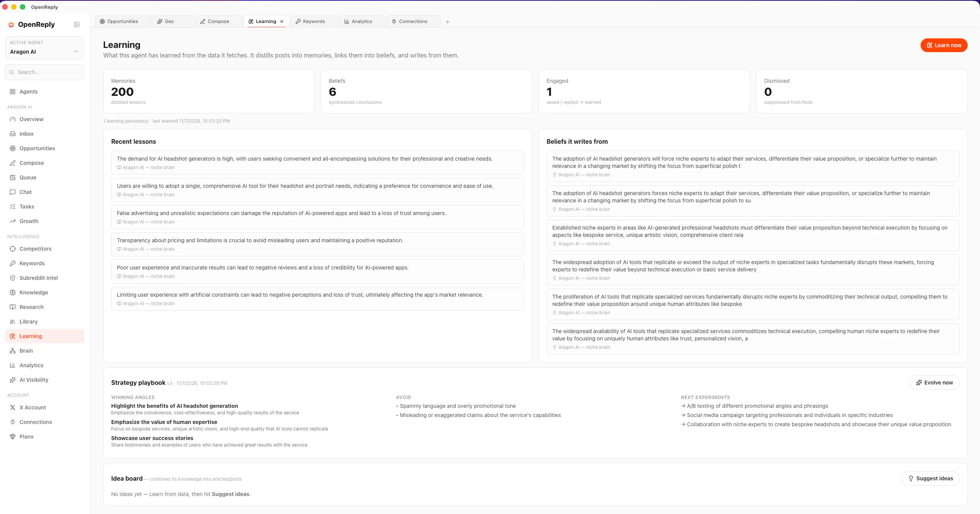Click the OpenReply logo icon

tap(11, 25)
